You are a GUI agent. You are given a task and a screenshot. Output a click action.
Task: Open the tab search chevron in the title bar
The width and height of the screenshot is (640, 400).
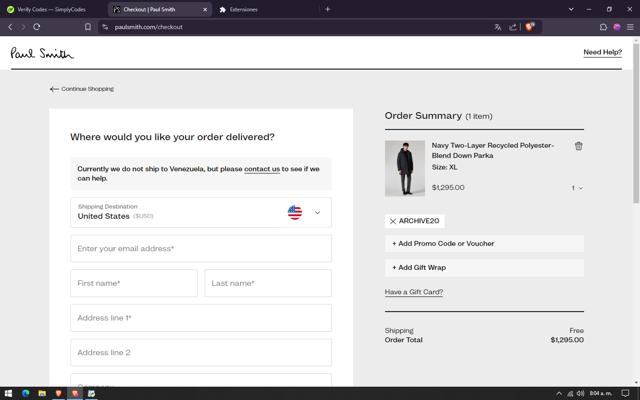(571, 9)
